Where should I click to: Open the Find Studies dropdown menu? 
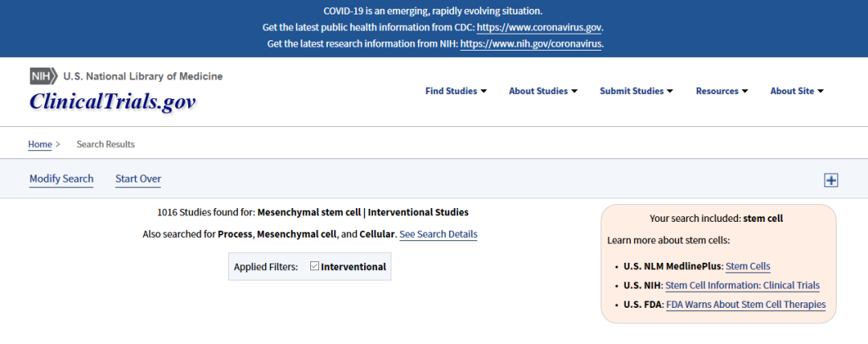point(457,91)
